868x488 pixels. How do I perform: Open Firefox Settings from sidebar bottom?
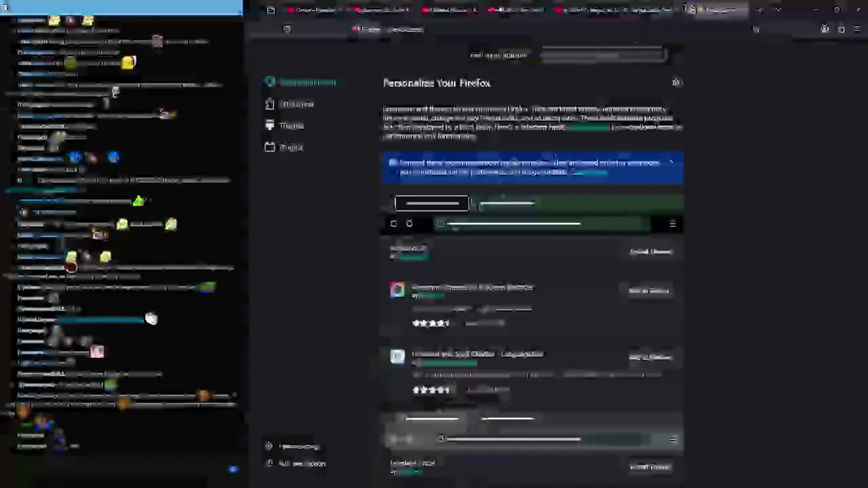click(x=293, y=446)
